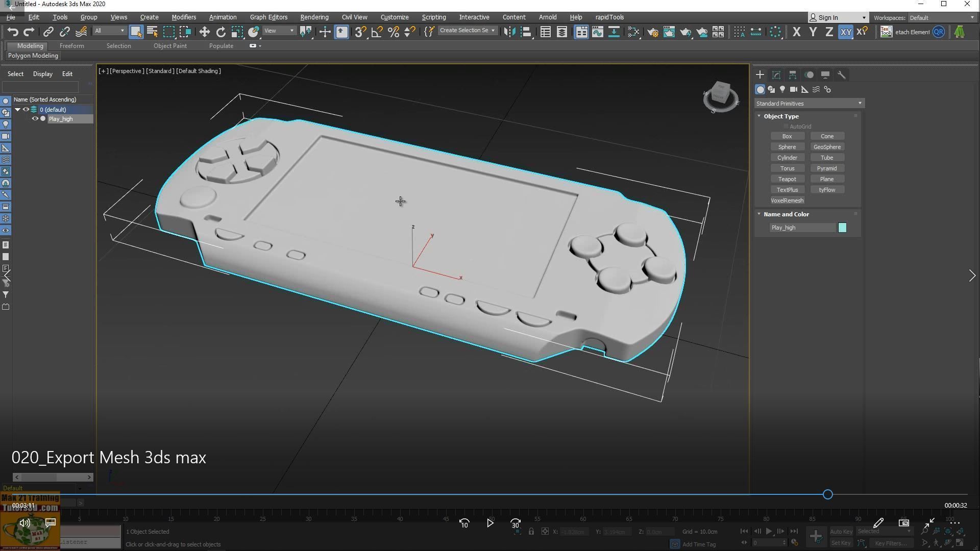Click the Torus button
The height and width of the screenshot is (551, 980).
[x=787, y=169]
